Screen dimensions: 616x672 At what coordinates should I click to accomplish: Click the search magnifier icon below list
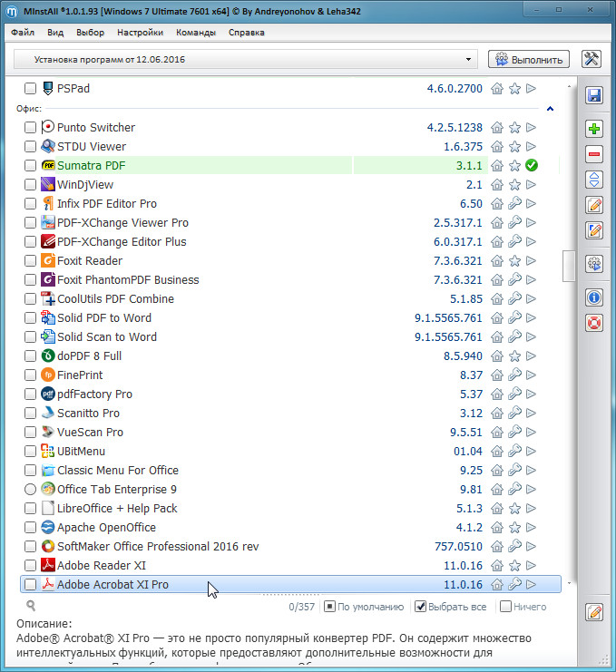[x=31, y=606]
